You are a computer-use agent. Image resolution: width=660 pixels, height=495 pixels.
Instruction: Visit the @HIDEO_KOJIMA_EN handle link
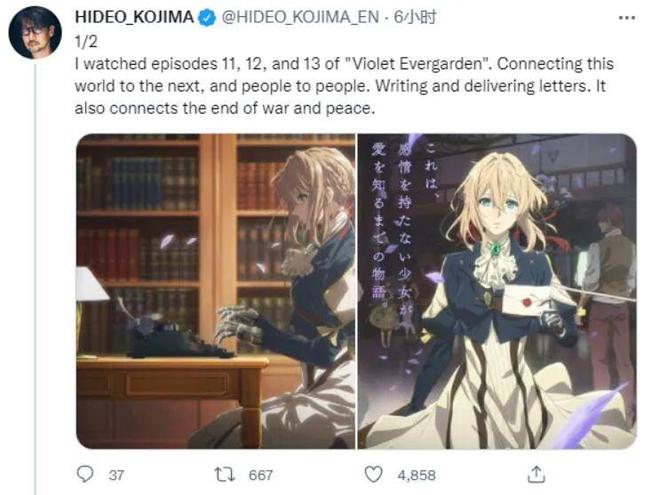pos(300,17)
